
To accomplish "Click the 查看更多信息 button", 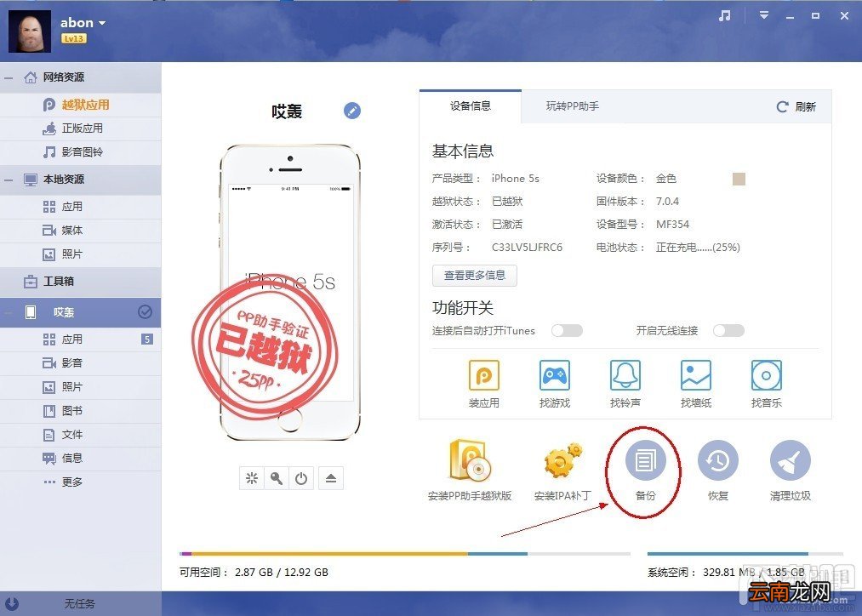I will tap(475, 276).
